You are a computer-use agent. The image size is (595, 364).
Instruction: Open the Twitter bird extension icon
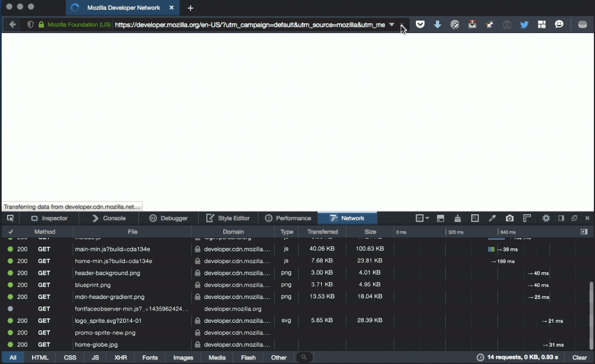(525, 24)
